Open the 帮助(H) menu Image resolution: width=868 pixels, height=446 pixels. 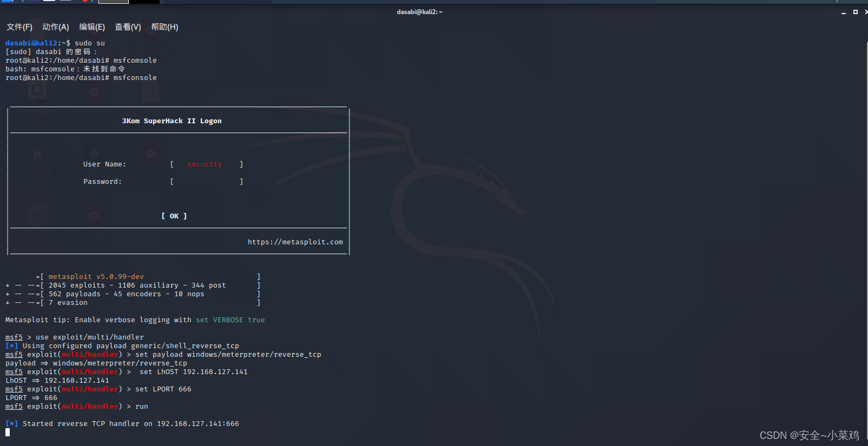(x=164, y=27)
